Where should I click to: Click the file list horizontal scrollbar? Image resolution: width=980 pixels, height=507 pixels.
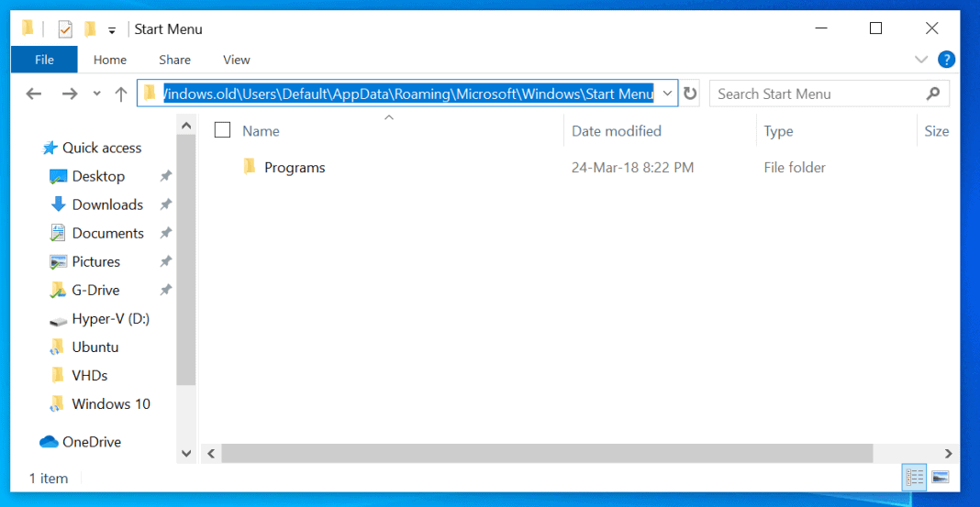[x=547, y=453]
